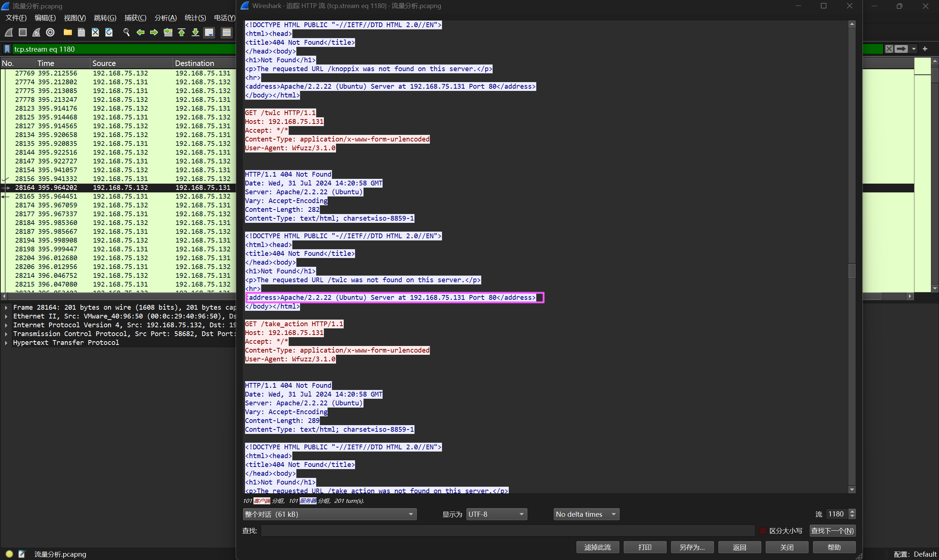Clear the display filter with X icon
The width and height of the screenshot is (939, 560).
click(x=889, y=49)
